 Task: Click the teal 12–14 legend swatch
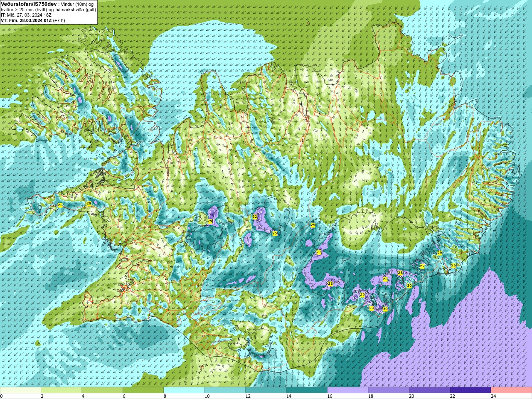(266, 390)
